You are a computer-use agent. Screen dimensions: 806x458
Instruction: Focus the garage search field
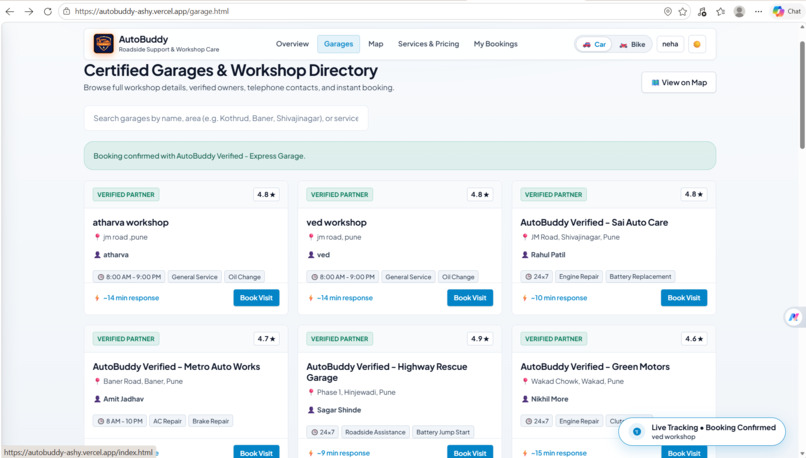226,118
